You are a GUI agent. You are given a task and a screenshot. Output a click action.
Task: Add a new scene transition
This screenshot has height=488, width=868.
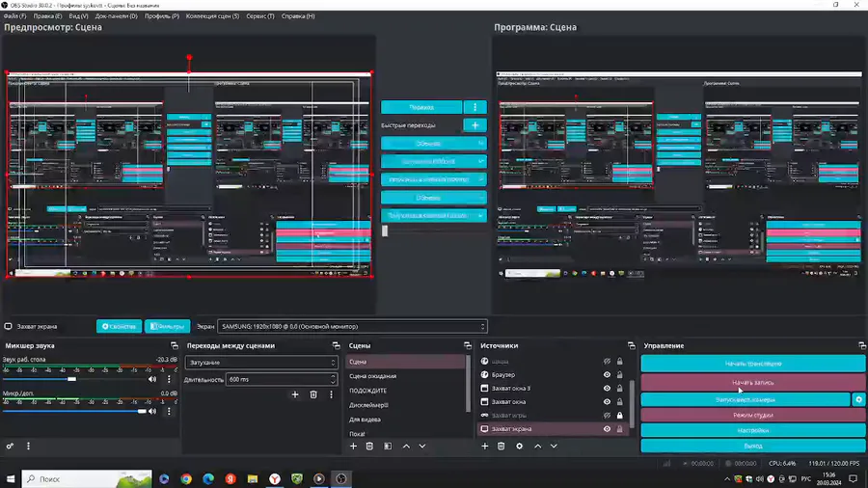[x=295, y=394]
